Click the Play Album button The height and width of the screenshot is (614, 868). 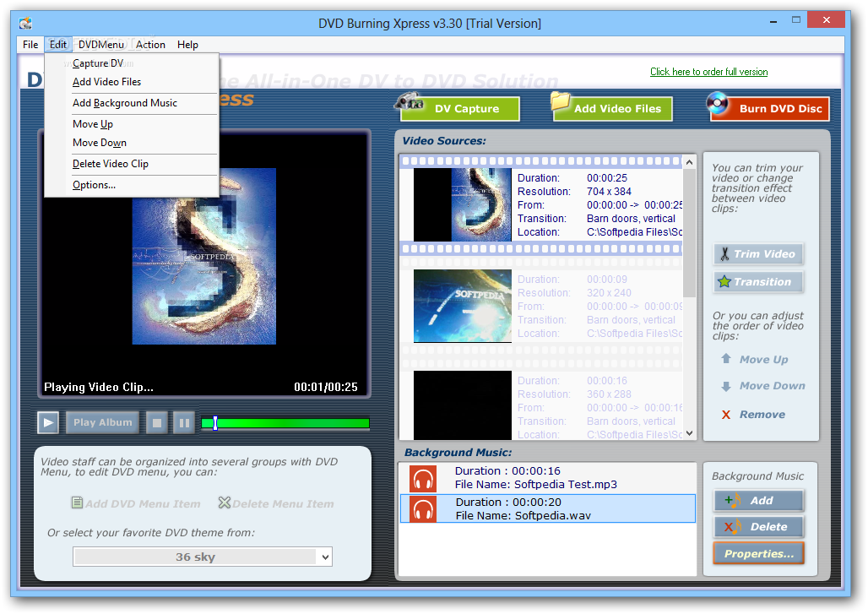tap(102, 422)
